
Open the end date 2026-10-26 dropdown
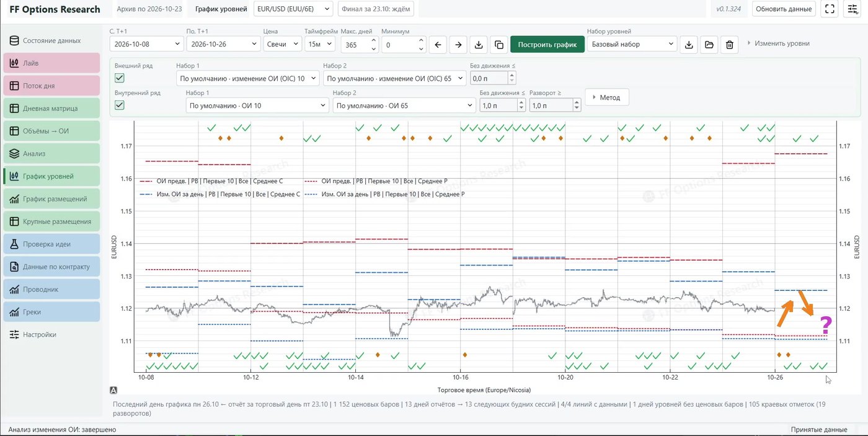[223, 44]
